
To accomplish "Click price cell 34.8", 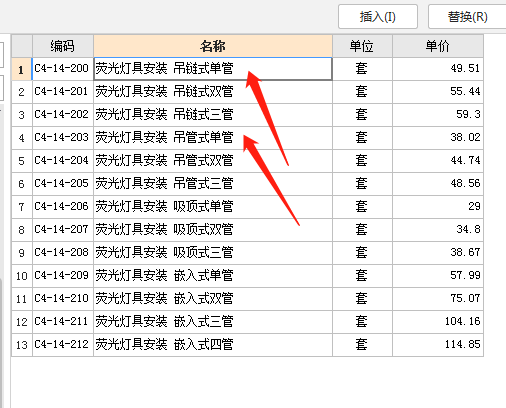I will [438, 230].
